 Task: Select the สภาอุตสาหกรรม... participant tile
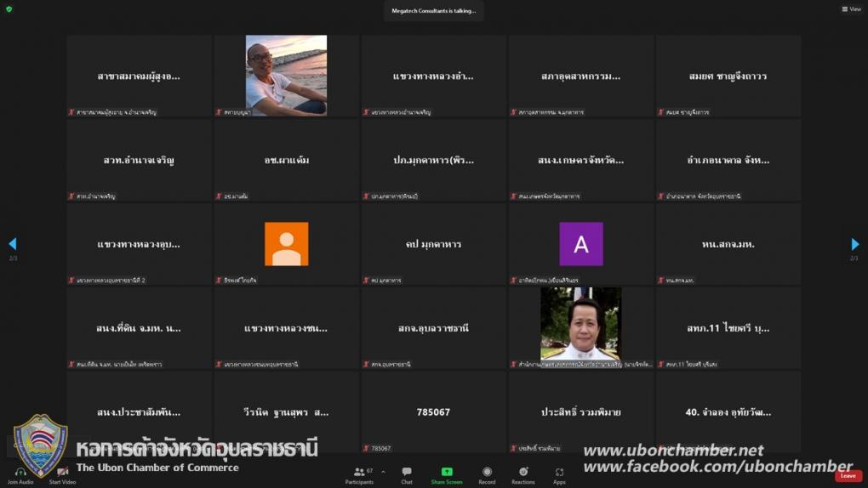(580, 76)
